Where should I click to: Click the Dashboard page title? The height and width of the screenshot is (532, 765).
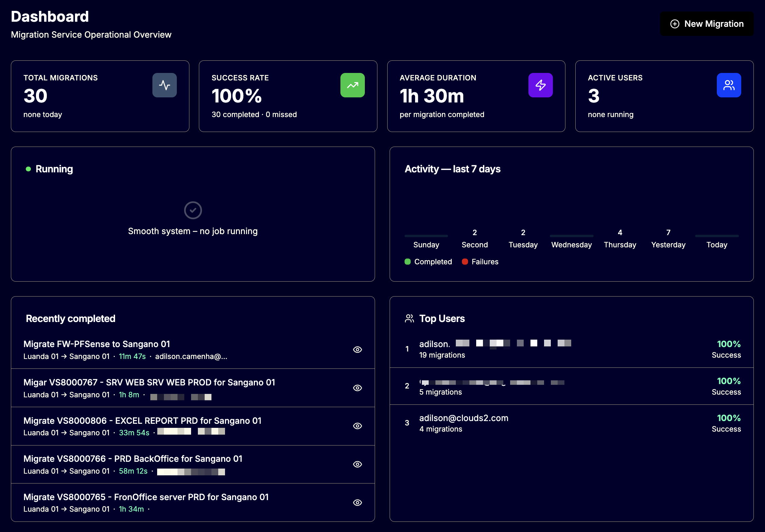[50, 17]
